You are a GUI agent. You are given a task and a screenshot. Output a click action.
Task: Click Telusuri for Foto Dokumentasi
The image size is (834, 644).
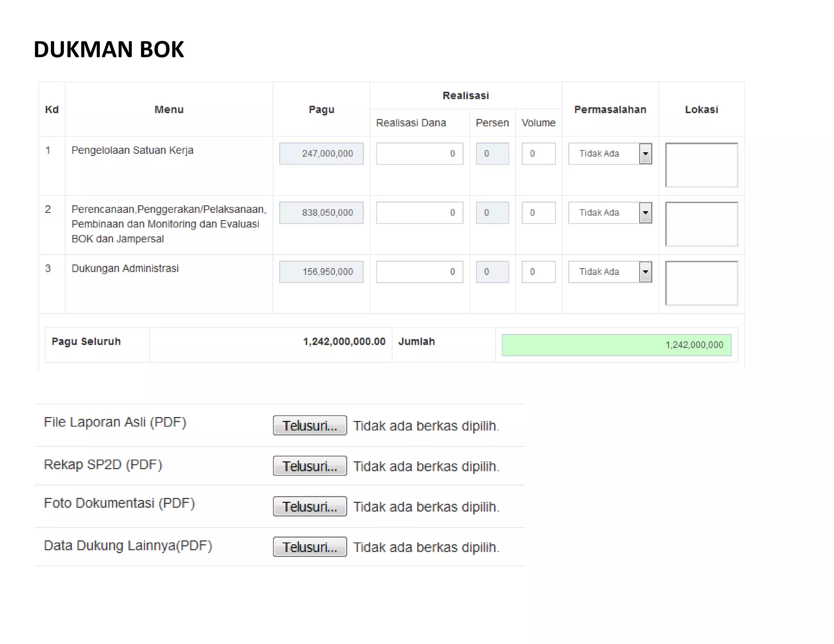pyautogui.click(x=309, y=506)
